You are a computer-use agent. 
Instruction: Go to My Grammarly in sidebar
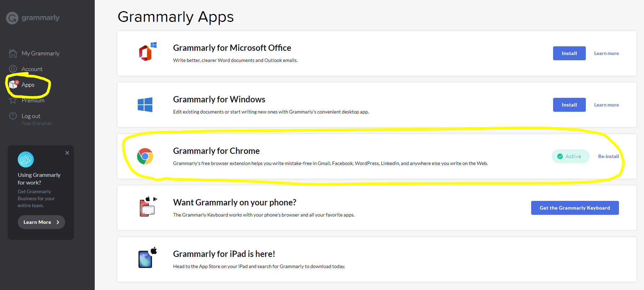tap(40, 53)
